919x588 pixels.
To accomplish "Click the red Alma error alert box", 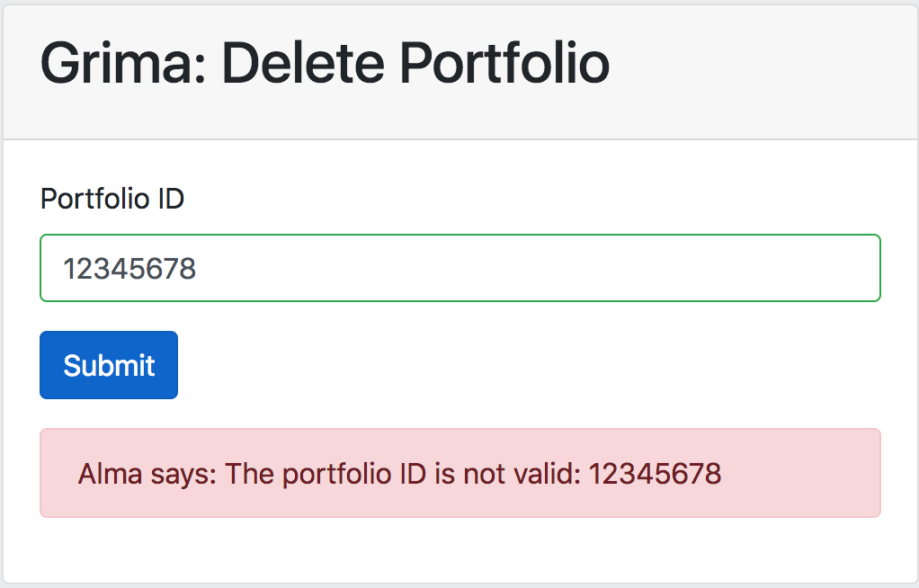I will pyautogui.click(x=459, y=473).
